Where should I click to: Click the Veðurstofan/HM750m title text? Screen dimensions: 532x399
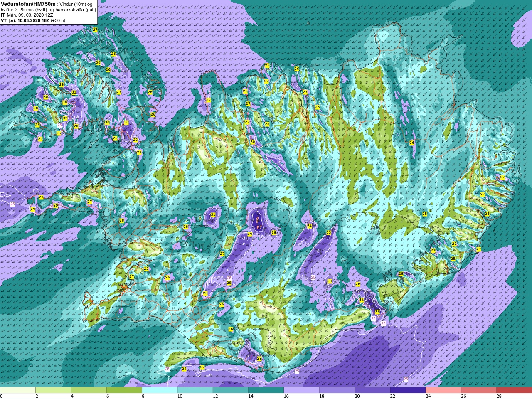click(28, 4)
